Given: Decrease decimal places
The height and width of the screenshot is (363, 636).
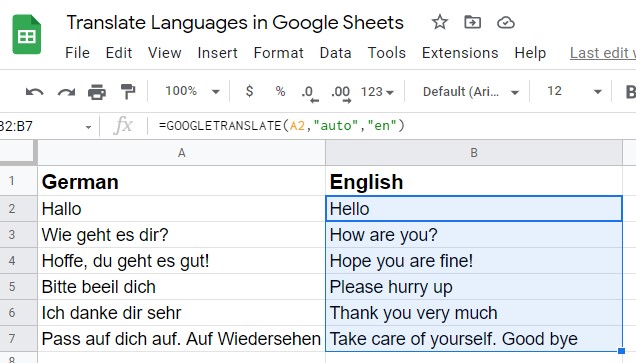Looking at the screenshot, I should click(x=310, y=93).
